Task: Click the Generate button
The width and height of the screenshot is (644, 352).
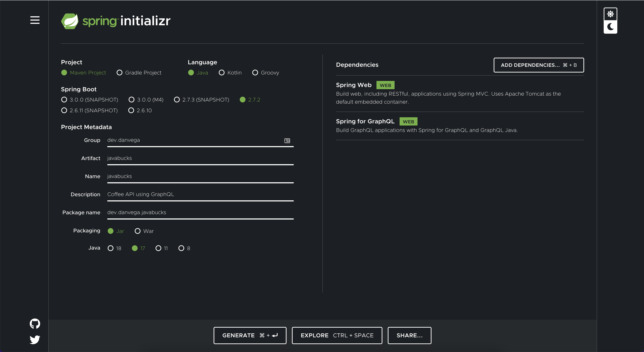Action: (x=250, y=336)
